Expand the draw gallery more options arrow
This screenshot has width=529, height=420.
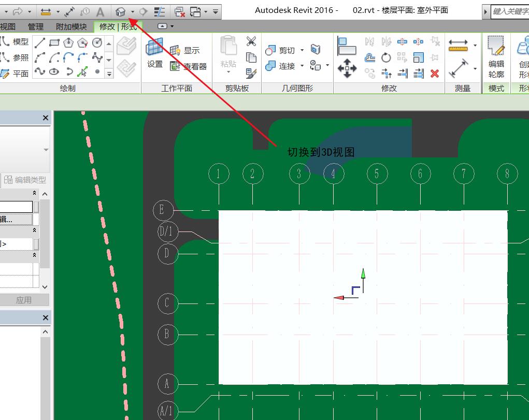[x=109, y=74]
